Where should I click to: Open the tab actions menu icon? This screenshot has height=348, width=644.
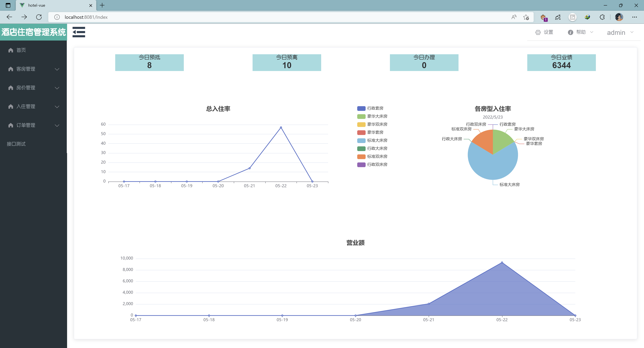click(x=8, y=5)
